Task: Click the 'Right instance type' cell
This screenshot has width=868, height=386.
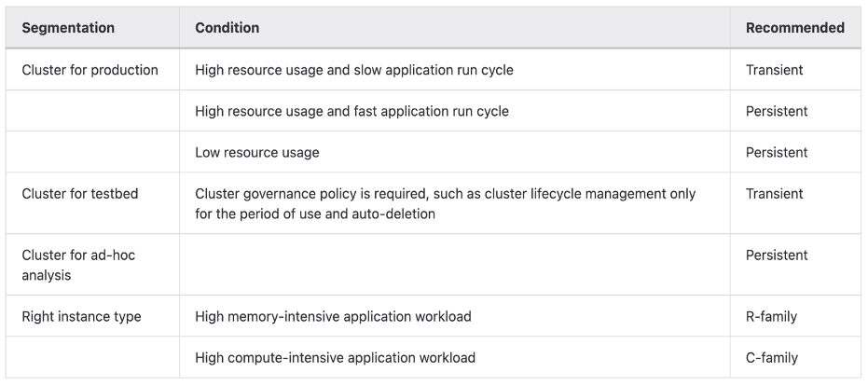Action: [81, 316]
